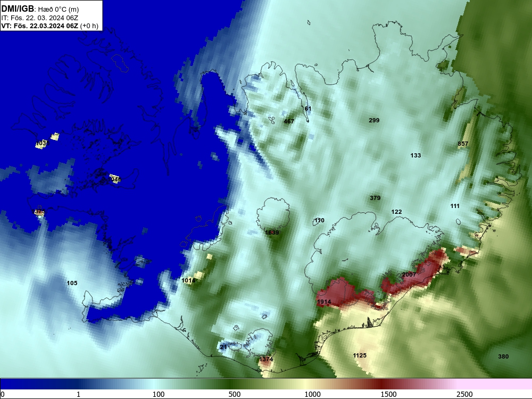Click the 'VT: Fös. 22.03.2024 06Z (+0 h)' line
Viewport: 532px width, 399px height.
[x=49, y=26]
